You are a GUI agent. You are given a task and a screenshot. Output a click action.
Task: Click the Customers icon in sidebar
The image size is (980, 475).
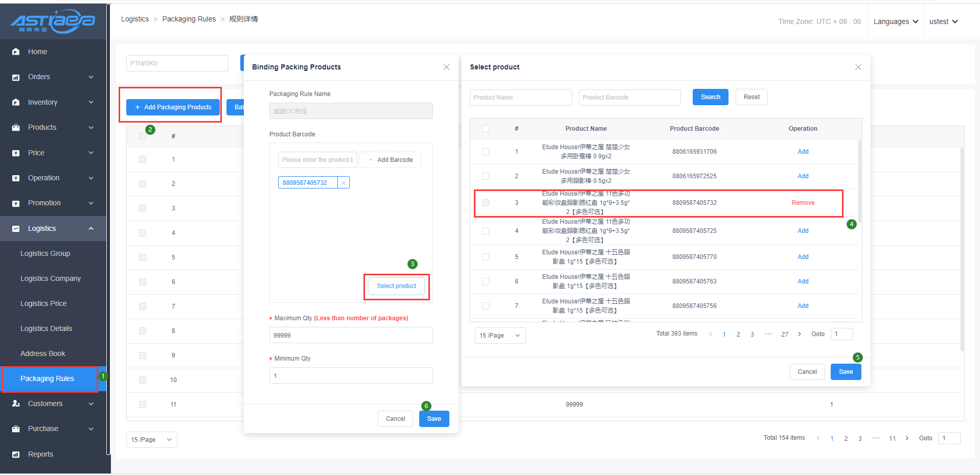16,403
